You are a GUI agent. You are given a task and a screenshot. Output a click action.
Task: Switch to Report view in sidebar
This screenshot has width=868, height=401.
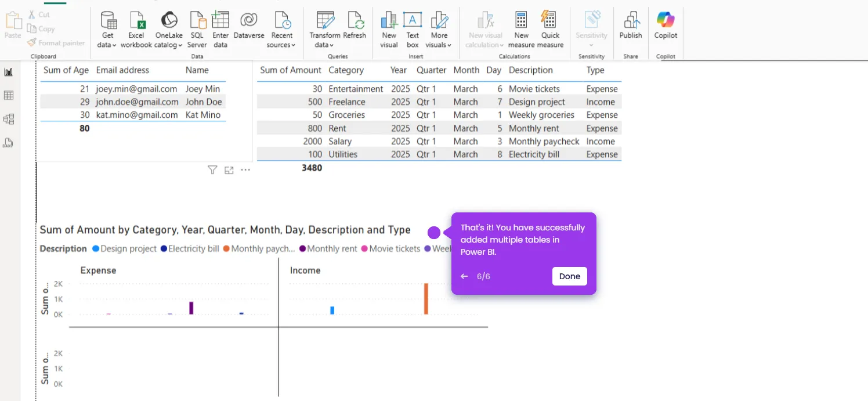(x=9, y=72)
